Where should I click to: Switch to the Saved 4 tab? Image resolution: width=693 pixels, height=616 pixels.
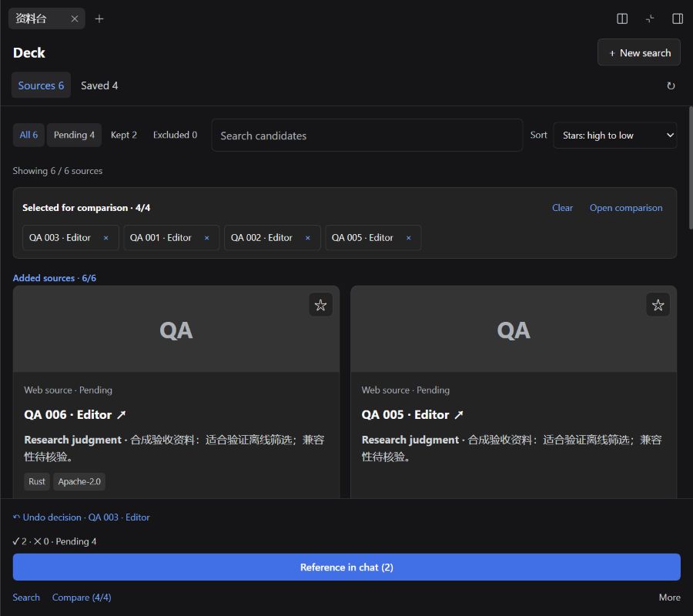click(99, 85)
